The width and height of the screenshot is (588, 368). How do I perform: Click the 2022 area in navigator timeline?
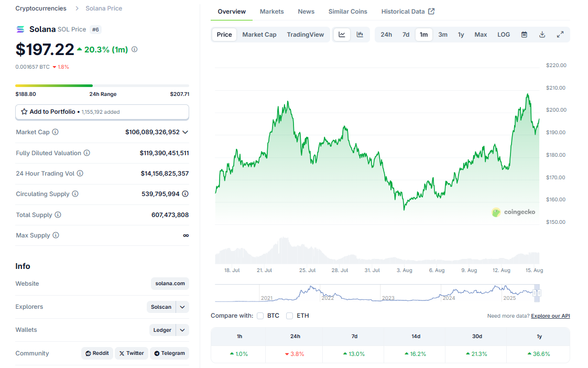(x=328, y=298)
